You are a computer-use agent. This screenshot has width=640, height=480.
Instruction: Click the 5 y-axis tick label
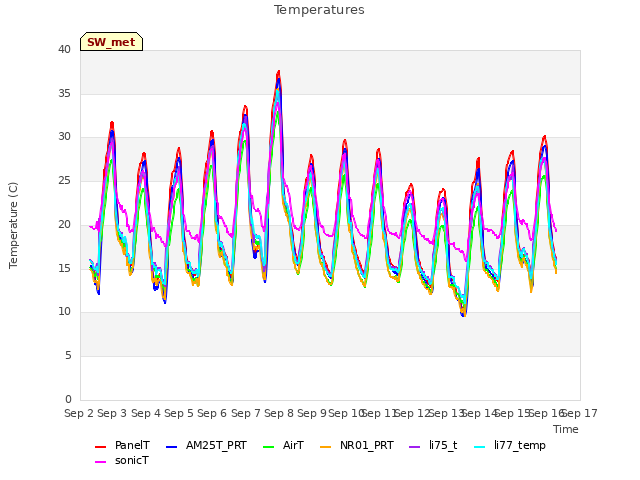click(x=68, y=356)
